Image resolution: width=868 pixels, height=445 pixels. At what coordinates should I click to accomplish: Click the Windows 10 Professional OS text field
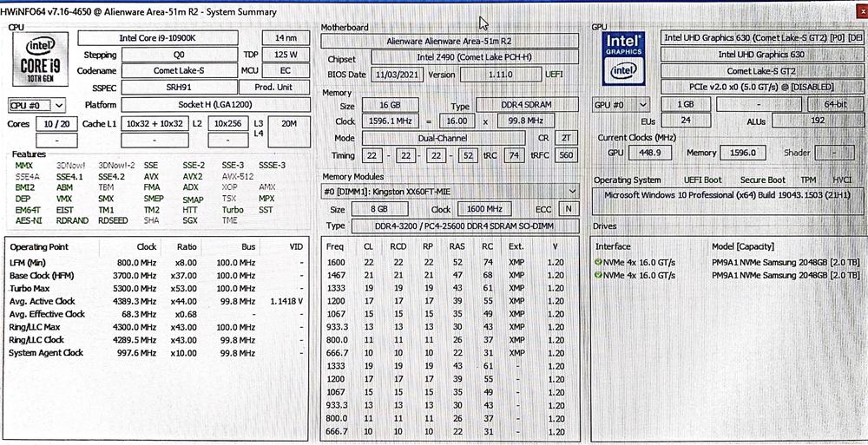click(727, 196)
